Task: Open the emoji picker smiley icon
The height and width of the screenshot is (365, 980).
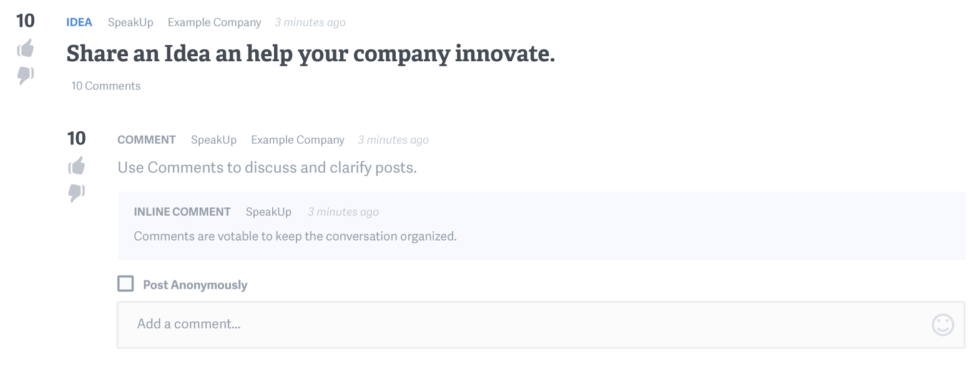Action: point(943,324)
